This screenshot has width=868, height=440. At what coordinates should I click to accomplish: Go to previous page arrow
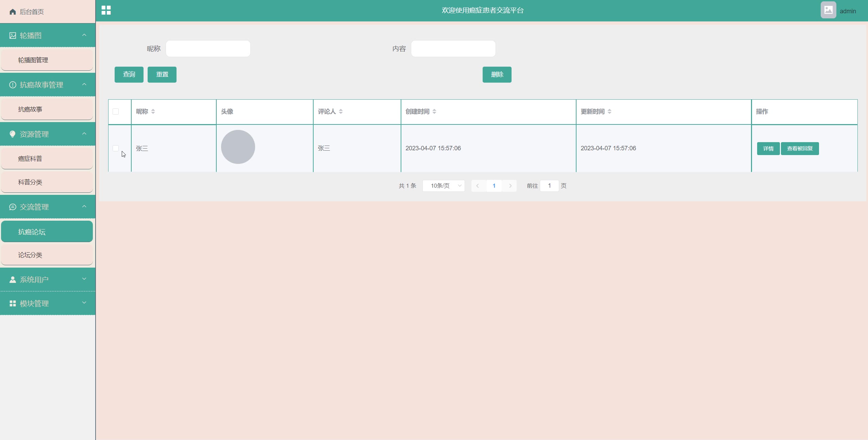click(478, 186)
